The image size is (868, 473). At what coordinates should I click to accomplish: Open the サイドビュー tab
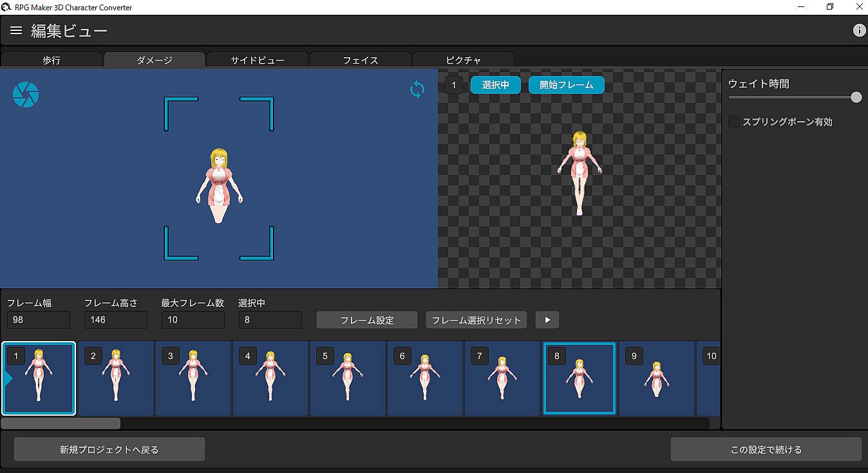[x=258, y=60]
